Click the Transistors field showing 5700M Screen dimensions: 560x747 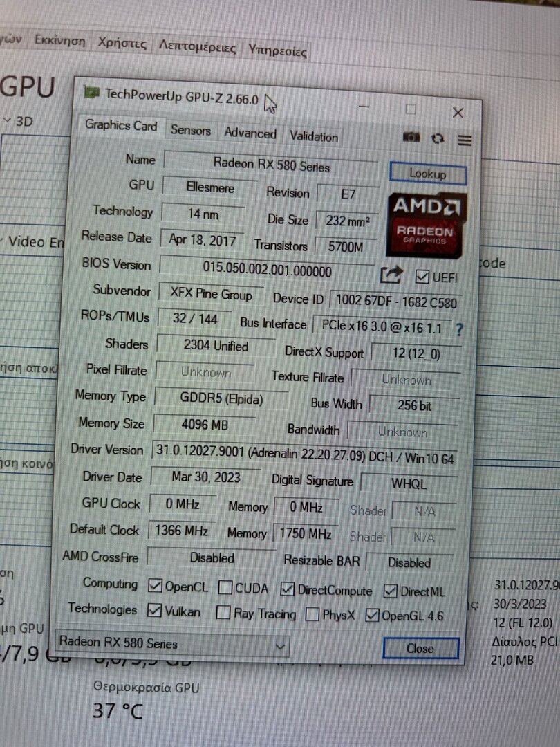346,247
